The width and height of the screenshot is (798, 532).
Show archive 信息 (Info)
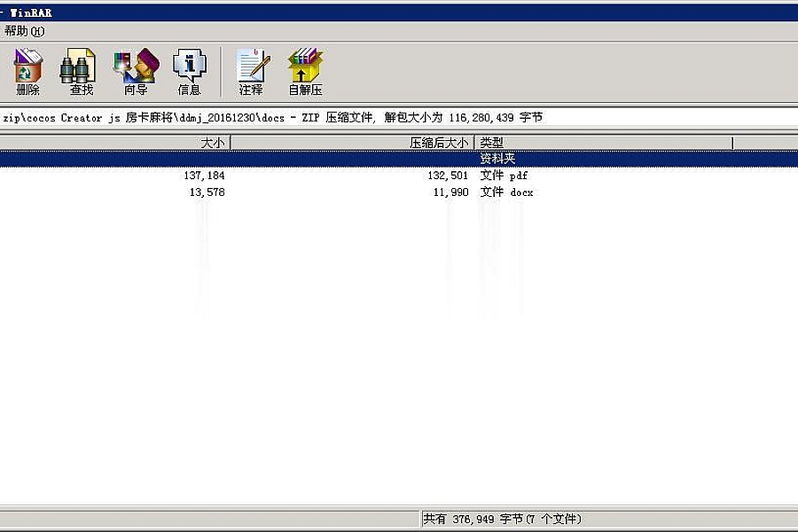(190, 72)
